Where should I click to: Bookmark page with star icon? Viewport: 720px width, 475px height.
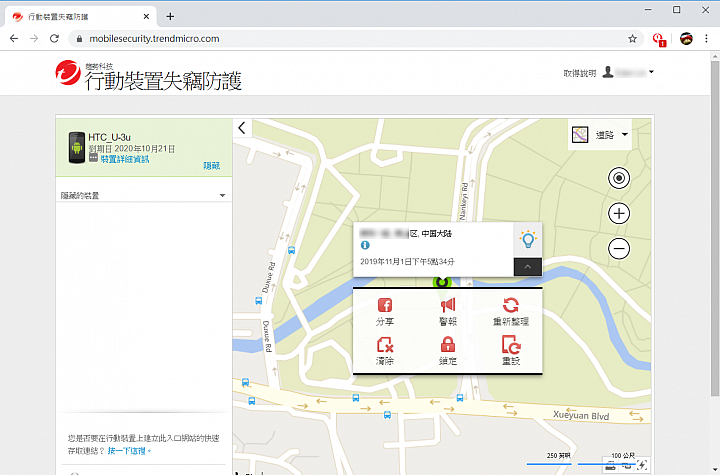click(632, 39)
